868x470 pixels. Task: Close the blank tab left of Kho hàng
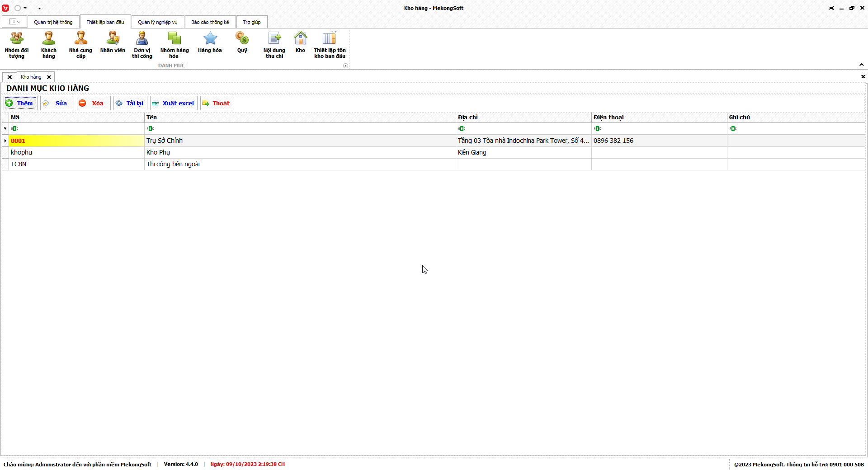9,77
